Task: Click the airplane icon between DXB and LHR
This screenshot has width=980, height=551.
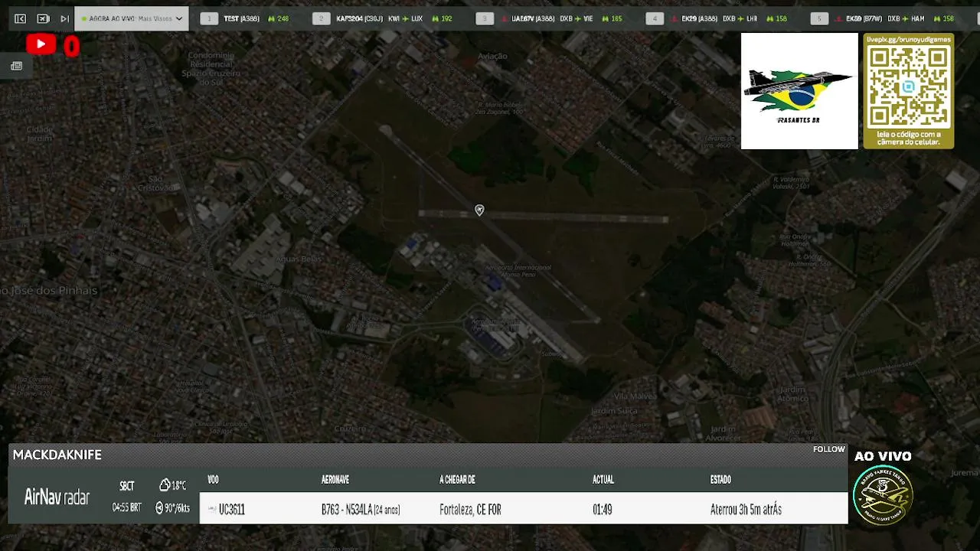Action: pyautogui.click(x=740, y=18)
